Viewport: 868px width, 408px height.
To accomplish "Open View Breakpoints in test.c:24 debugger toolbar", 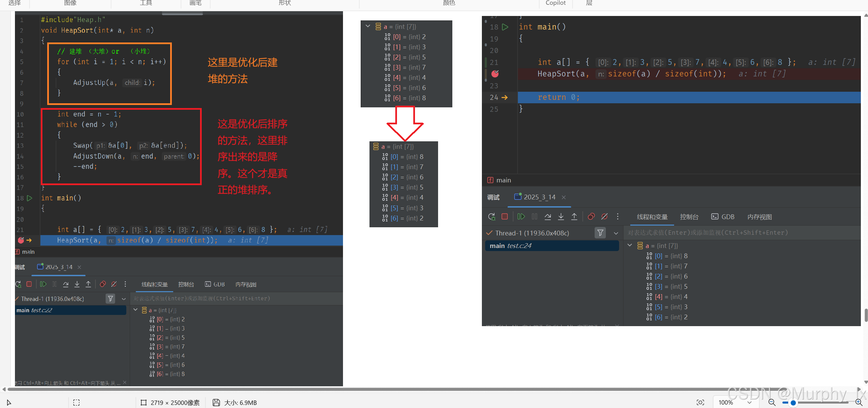I will (591, 217).
